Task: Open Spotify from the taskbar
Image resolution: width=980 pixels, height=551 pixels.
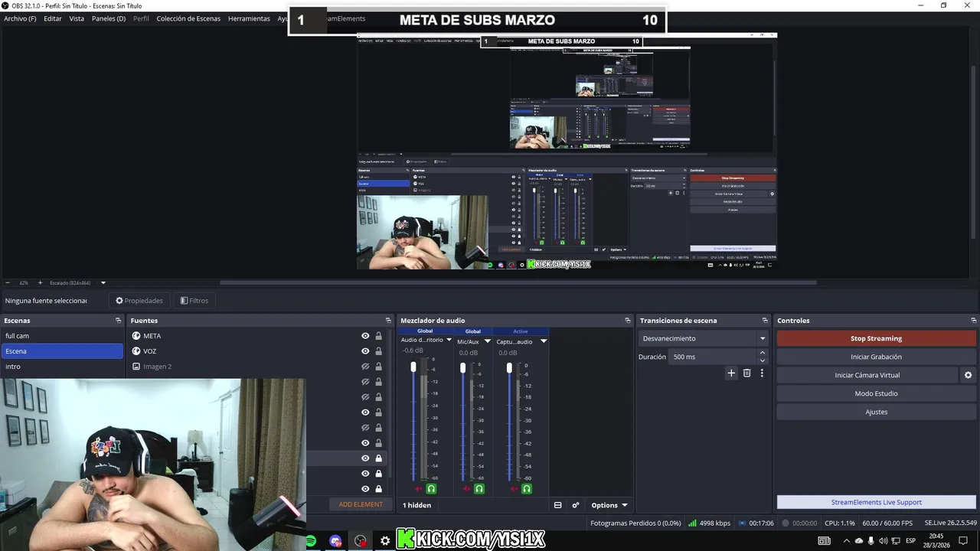Action: [x=311, y=541]
